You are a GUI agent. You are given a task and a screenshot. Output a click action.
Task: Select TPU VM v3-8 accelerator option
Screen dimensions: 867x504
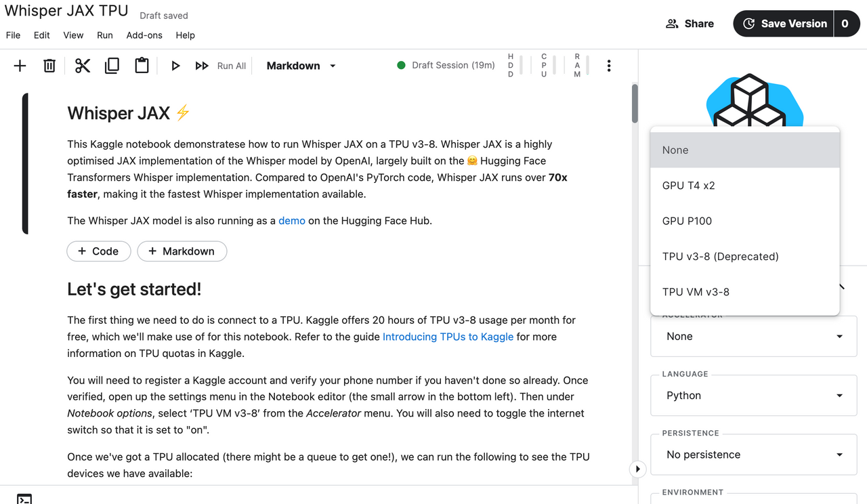696,292
